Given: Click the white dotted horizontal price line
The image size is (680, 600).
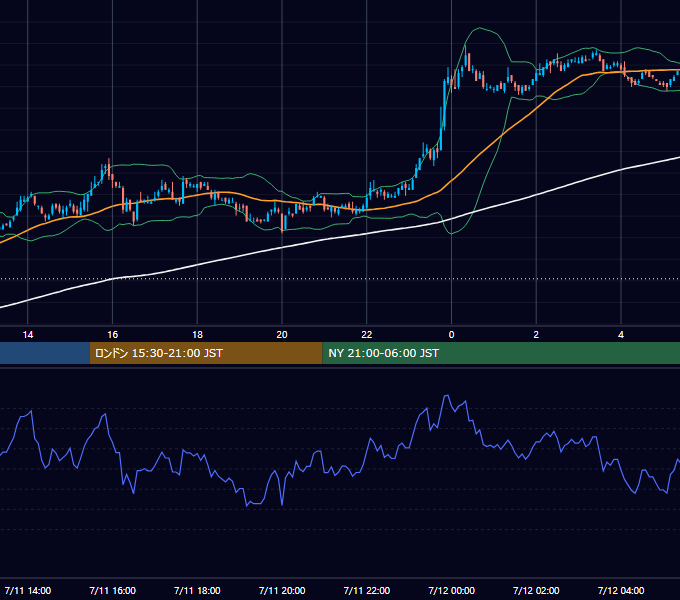Looking at the screenshot, I should pos(340,279).
